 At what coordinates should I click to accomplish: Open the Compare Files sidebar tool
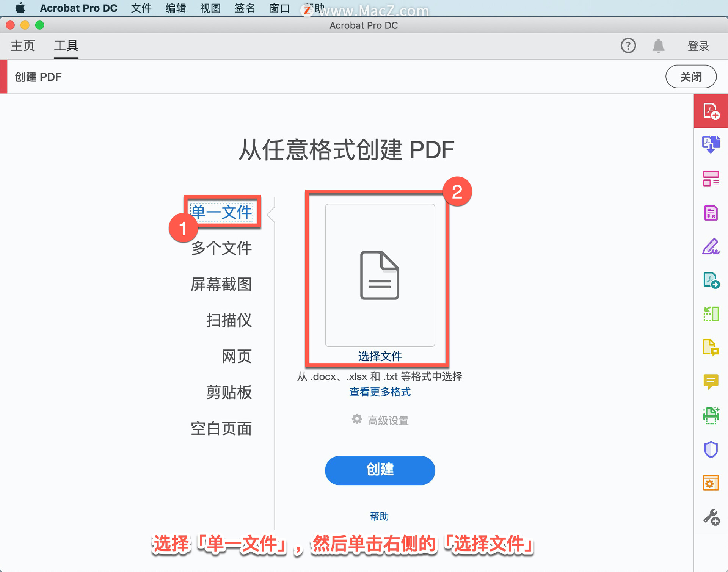[711, 314]
